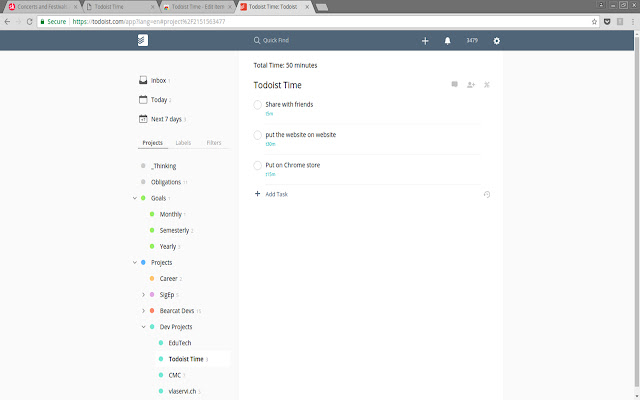This screenshot has height=400, width=640.
Task: Open the CMC project
Action: [x=175, y=375]
